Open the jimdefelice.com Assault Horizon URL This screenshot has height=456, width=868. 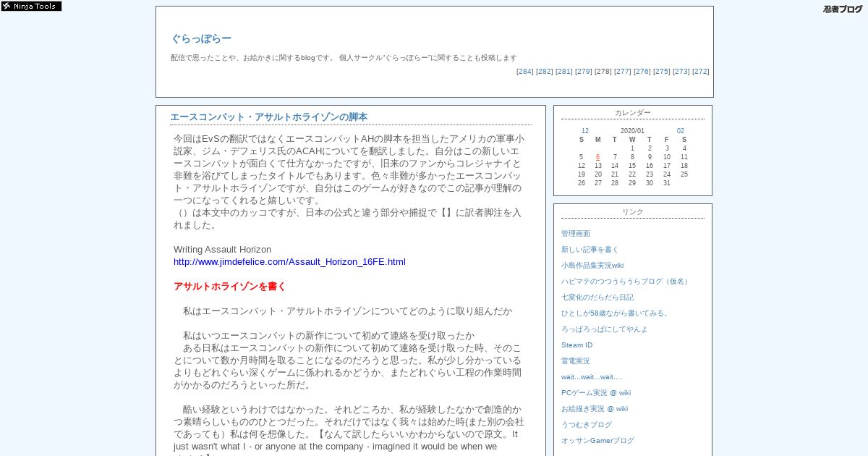[x=289, y=262]
